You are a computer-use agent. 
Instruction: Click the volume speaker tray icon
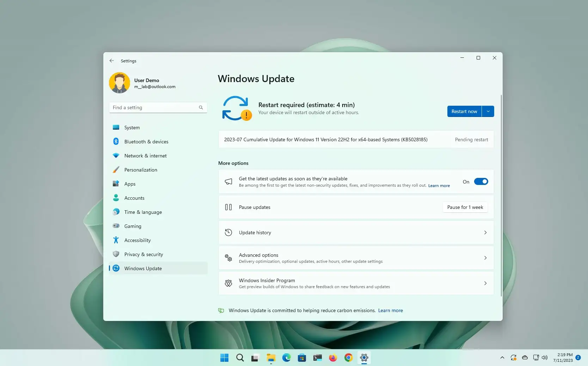point(545,358)
